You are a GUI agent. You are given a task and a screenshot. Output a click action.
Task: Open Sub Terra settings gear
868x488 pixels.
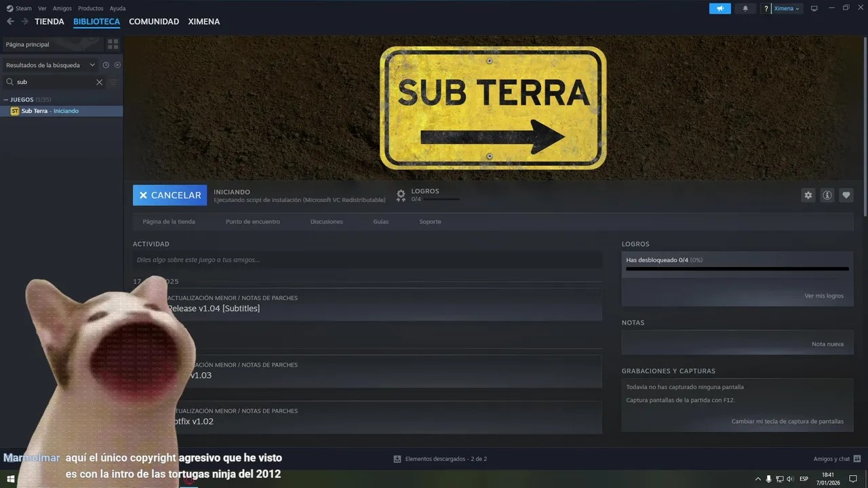point(808,195)
